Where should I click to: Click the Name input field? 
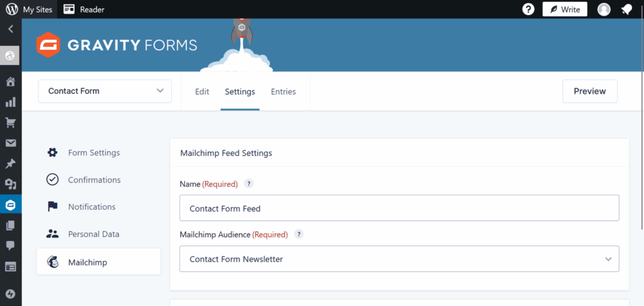coord(399,208)
